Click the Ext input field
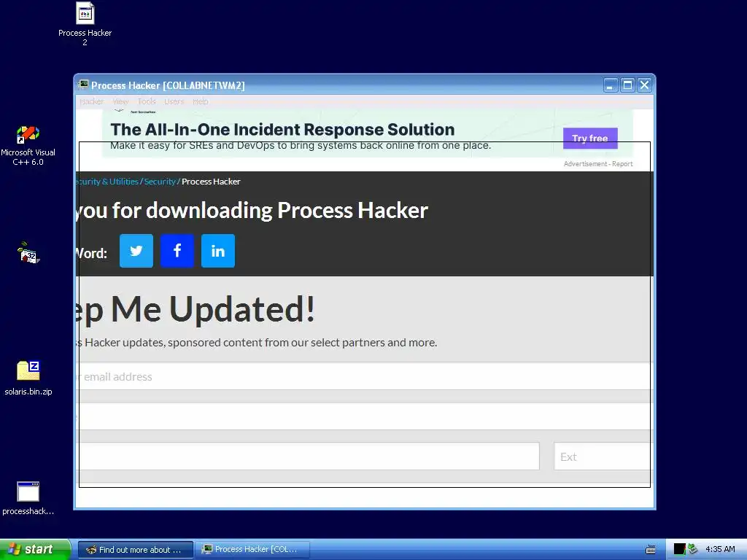The width and height of the screenshot is (747, 560). 603,456
